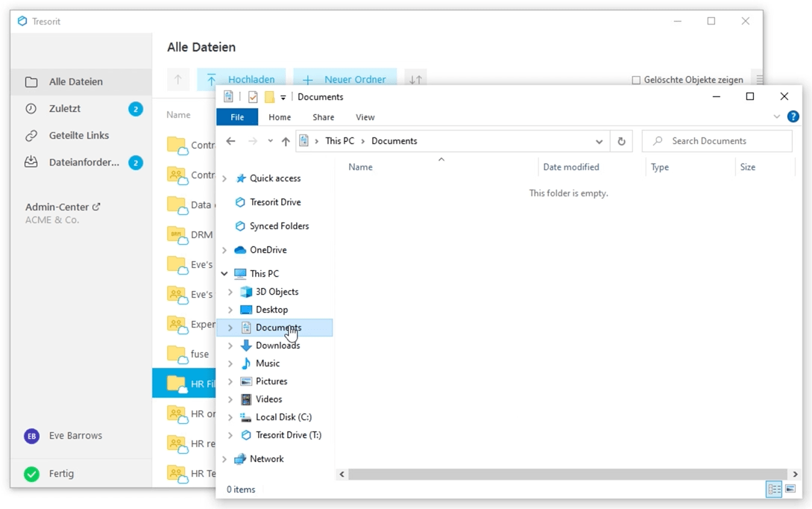
Task: Click Eve Barrows profile avatar
Action: (31, 436)
